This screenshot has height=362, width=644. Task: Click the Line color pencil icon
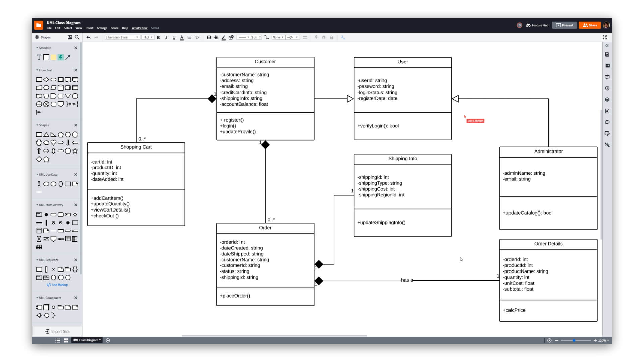tap(224, 37)
